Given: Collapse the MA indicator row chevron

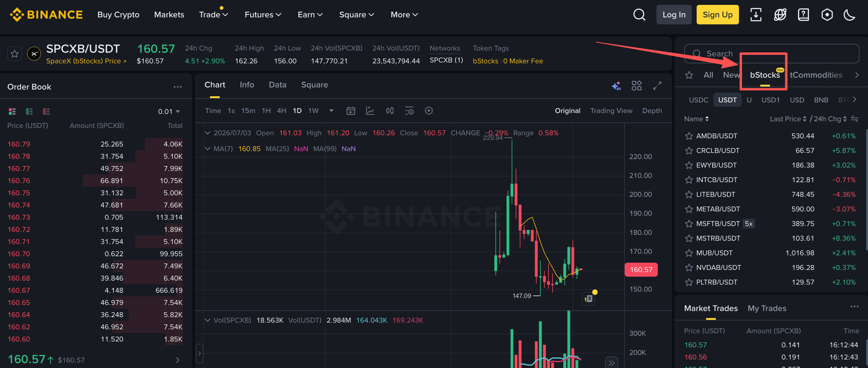Looking at the screenshot, I should coord(208,149).
